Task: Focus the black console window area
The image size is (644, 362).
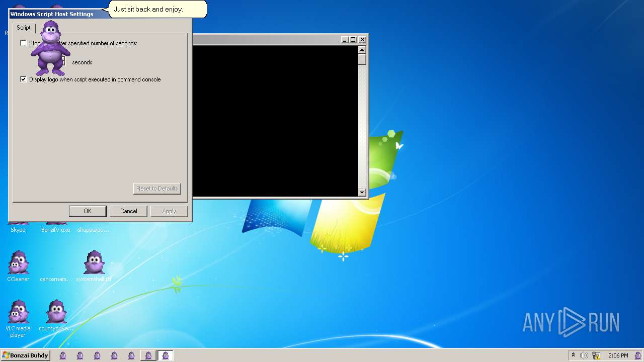Action: [x=275, y=121]
